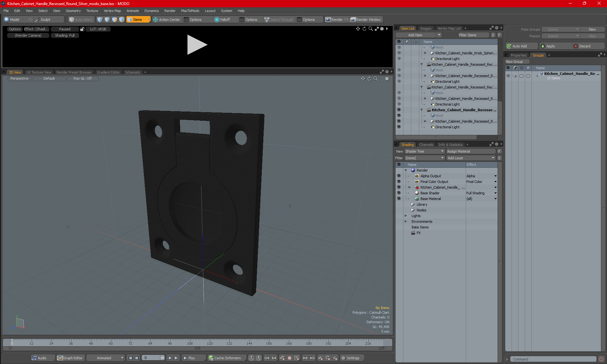Toggle visibility of Base Shader
The image size is (607, 364).
pyautogui.click(x=399, y=193)
